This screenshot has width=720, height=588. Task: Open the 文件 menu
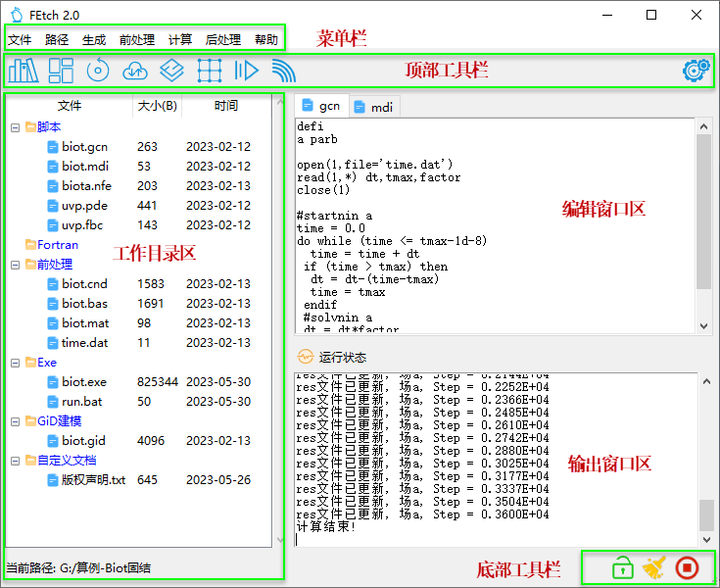pyautogui.click(x=20, y=40)
